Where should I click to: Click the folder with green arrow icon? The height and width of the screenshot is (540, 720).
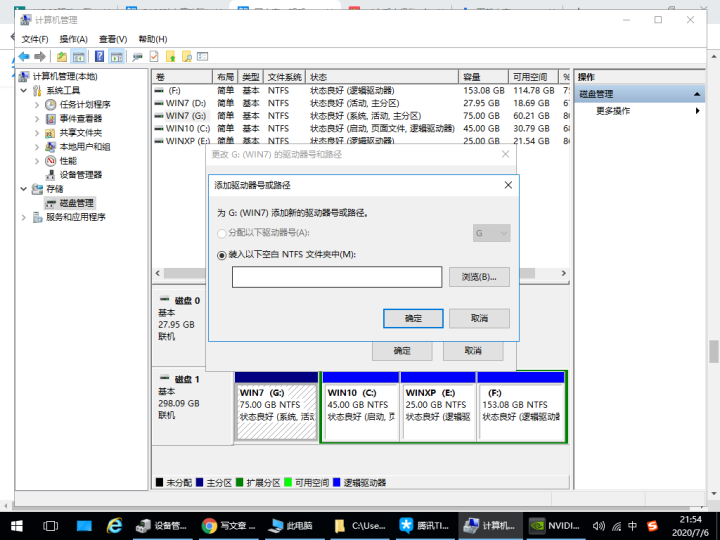(x=170, y=56)
